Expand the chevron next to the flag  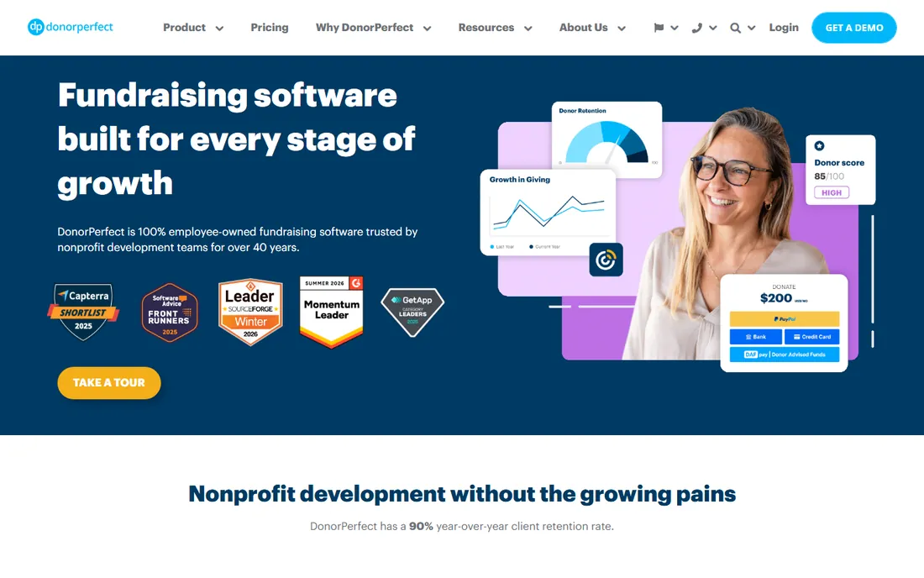click(675, 28)
